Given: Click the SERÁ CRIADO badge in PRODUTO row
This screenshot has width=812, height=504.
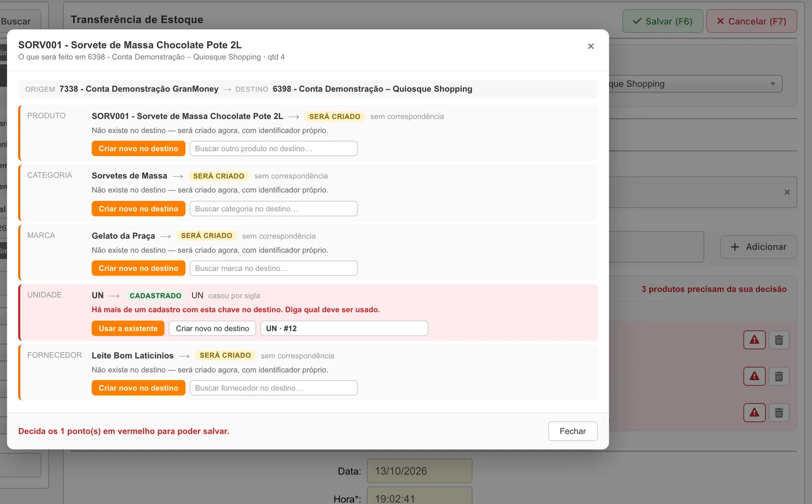Looking at the screenshot, I should pyautogui.click(x=335, y=116).
